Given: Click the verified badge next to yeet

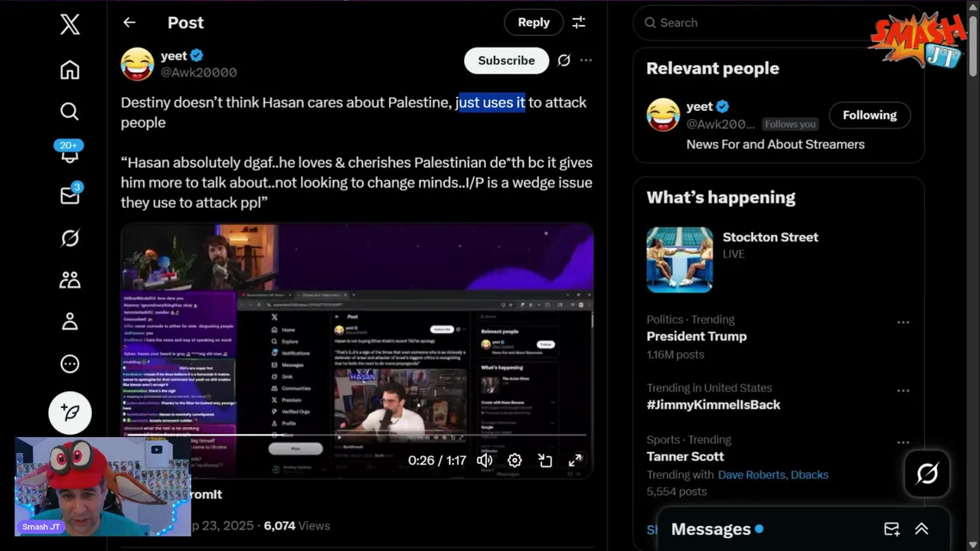Looking at the screenshot, I should (197, 56).
